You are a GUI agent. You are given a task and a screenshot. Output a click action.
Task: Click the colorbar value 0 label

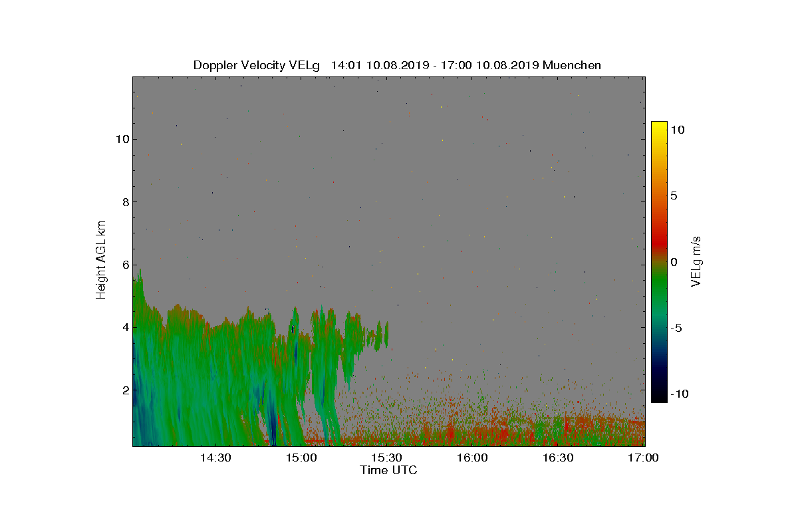click(x=674, y=262)
